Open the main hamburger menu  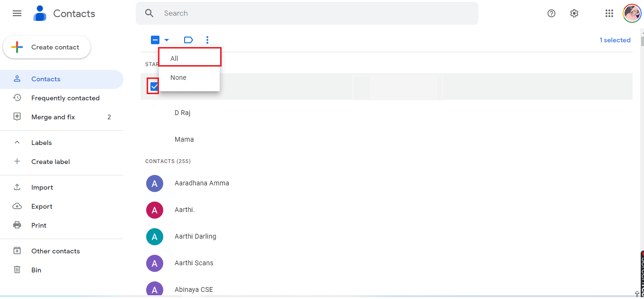tap(17, 13)
